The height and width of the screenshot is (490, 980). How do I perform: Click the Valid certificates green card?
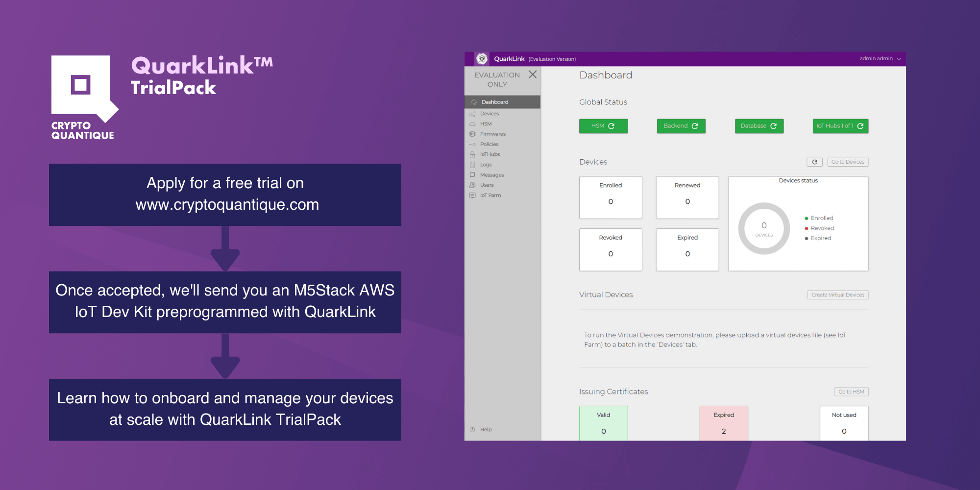click(x=603, y=423)
